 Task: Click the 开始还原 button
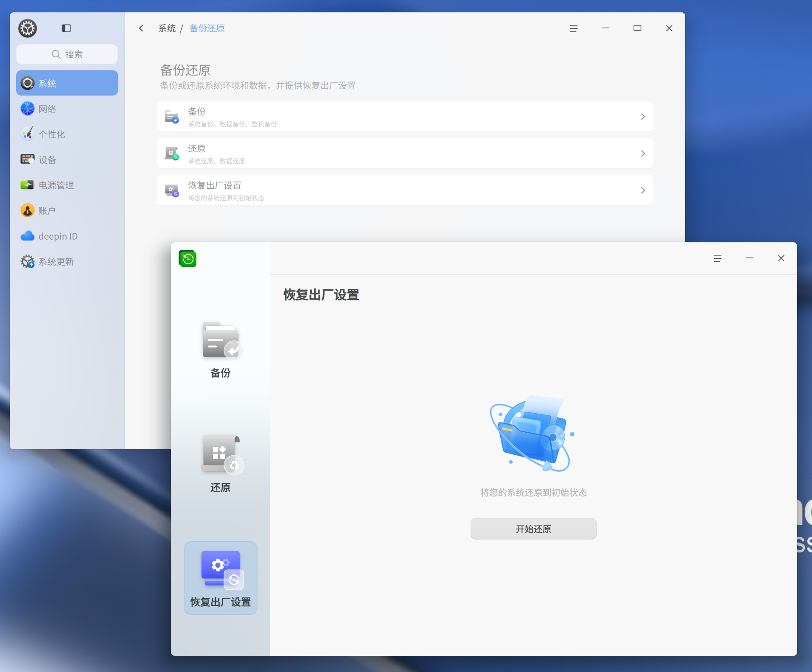533,529
